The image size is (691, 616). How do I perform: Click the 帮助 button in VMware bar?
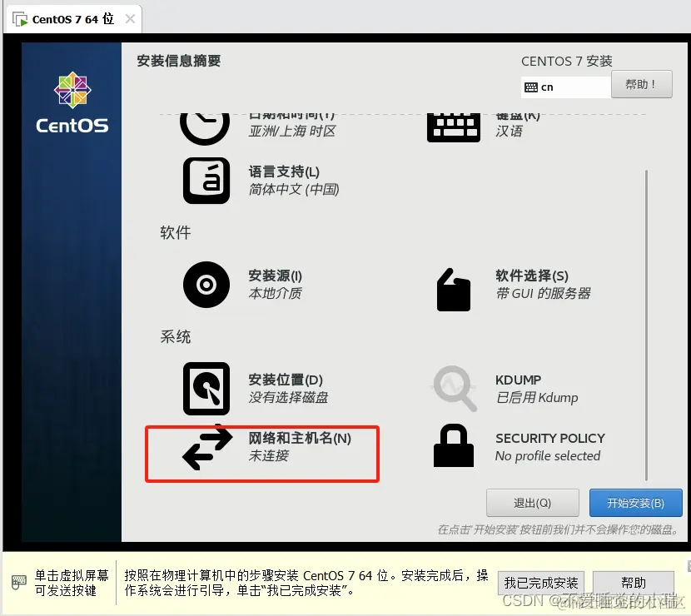pos(634,583)
